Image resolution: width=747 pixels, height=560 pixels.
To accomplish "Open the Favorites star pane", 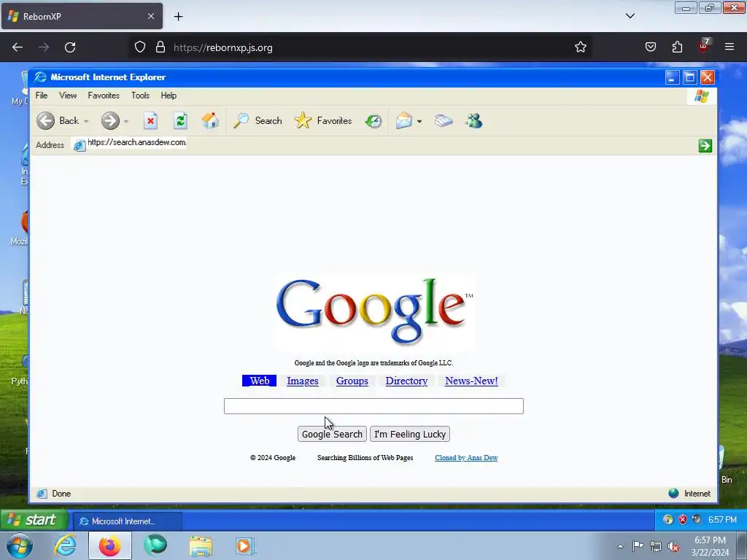I will pyautogui.click(x=323, y=121).
